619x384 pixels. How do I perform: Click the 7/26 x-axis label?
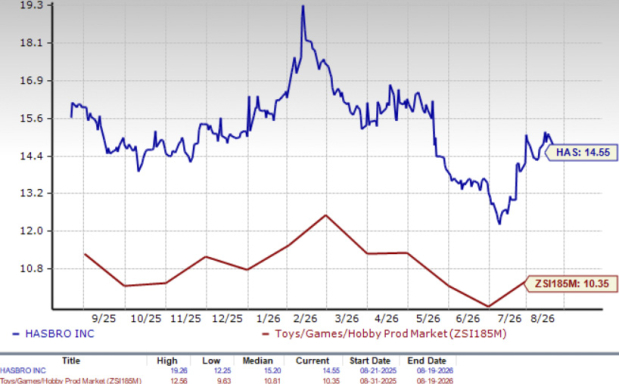[x=509, y=318]
